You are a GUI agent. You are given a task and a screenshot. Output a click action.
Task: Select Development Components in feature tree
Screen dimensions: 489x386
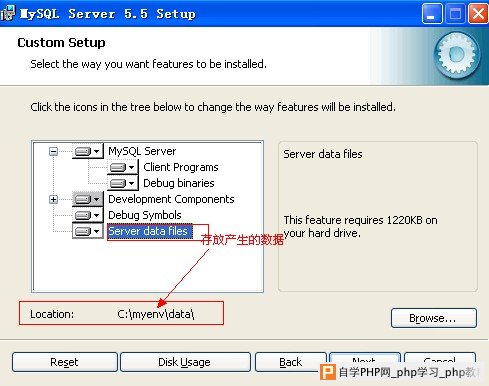point(171,199)
